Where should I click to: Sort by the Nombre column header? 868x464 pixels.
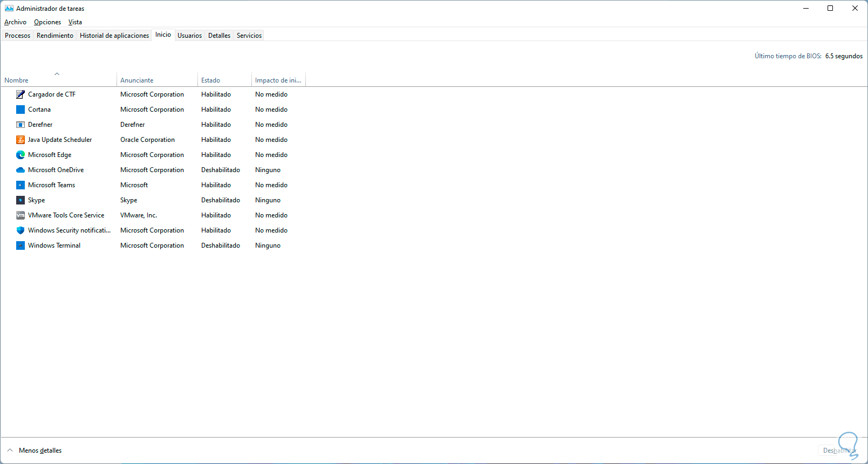[58, 79]
